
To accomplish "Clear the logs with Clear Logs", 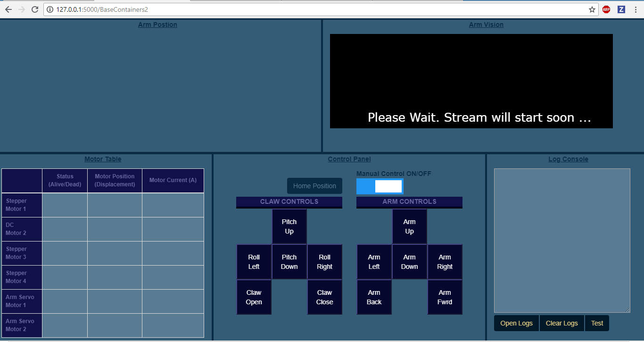I will point(561,323).
